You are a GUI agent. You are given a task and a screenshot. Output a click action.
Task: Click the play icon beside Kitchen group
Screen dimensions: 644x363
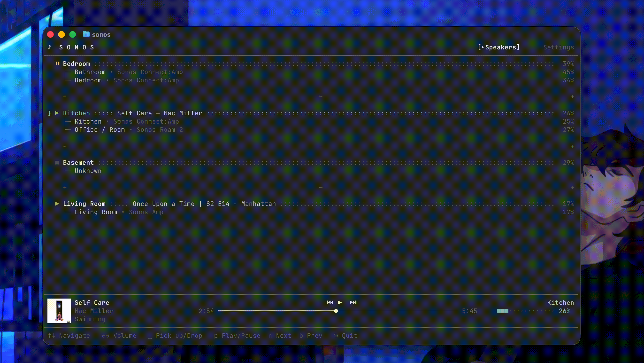(57, 113)
